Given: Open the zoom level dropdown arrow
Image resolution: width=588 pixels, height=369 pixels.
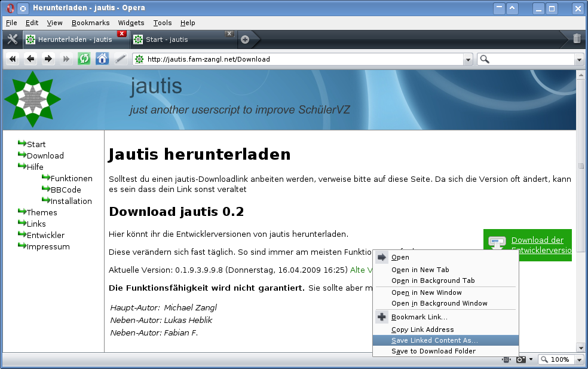Looking at the screenshot, I should tap(580, 359).
